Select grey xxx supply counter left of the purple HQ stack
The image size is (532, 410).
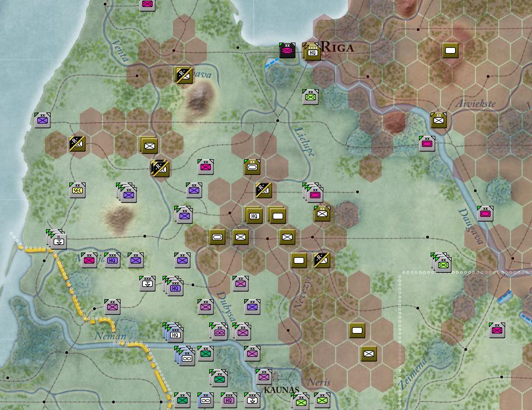coord(147,283)
